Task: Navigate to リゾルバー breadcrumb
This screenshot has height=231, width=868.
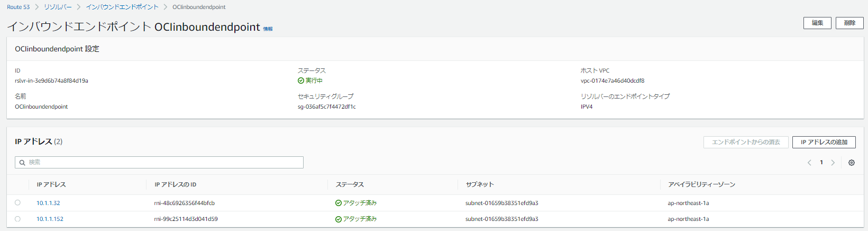Action: point(58,7)
